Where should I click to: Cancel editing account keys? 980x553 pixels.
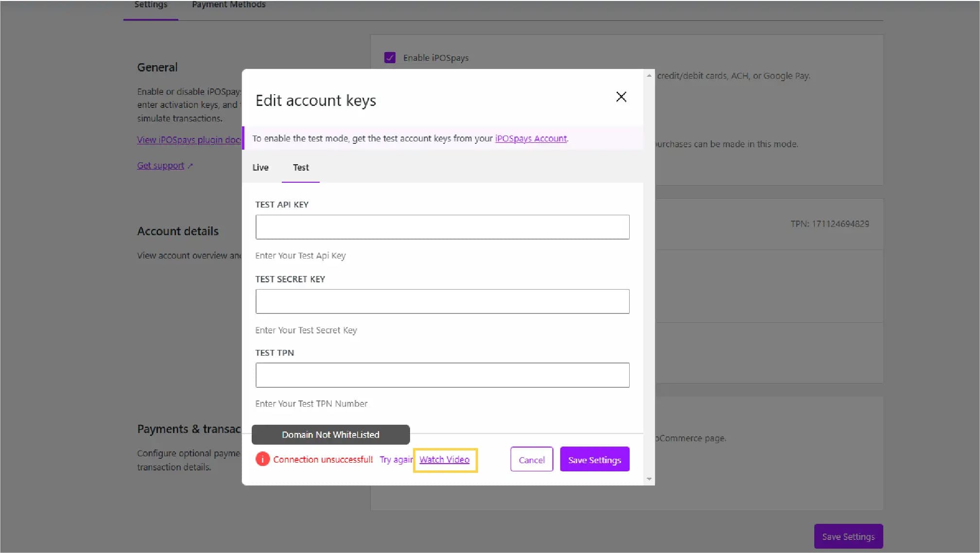click(532, 459)
